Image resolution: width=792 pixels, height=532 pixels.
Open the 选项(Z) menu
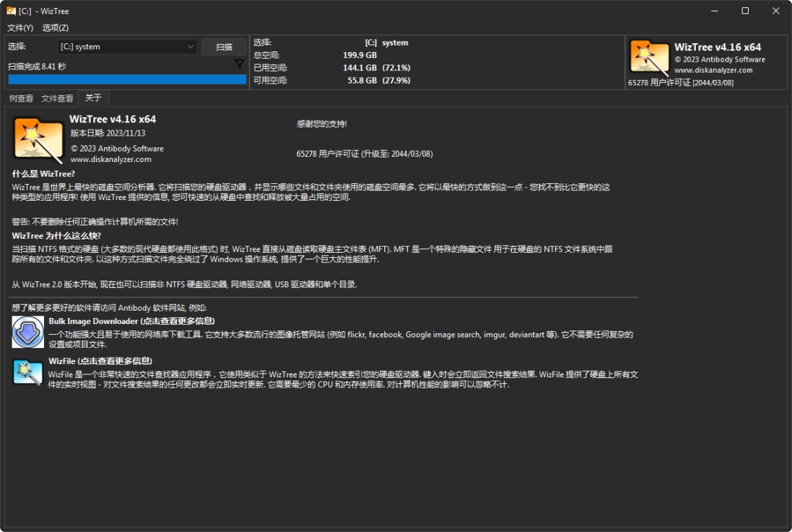pos(56,28)
